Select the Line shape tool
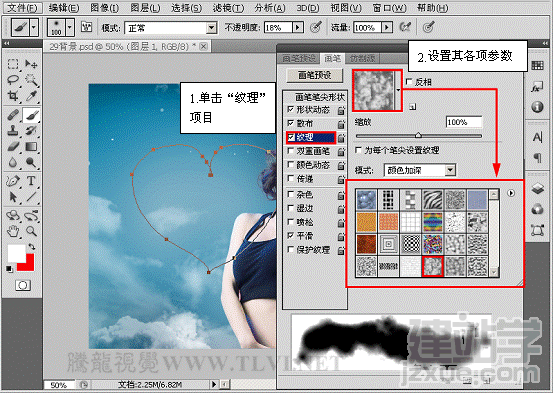The image size is (553, 393). (x=31, y=196)
